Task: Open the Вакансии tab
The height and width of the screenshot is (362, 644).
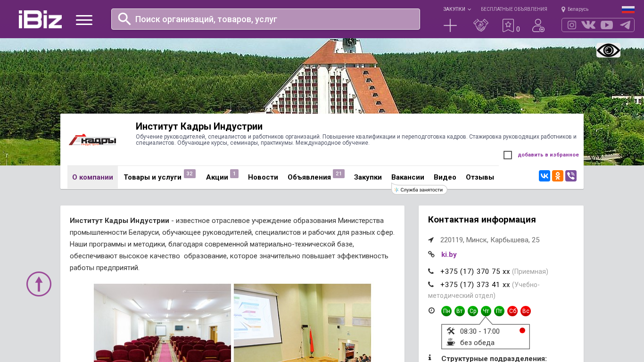Action: 408,177
